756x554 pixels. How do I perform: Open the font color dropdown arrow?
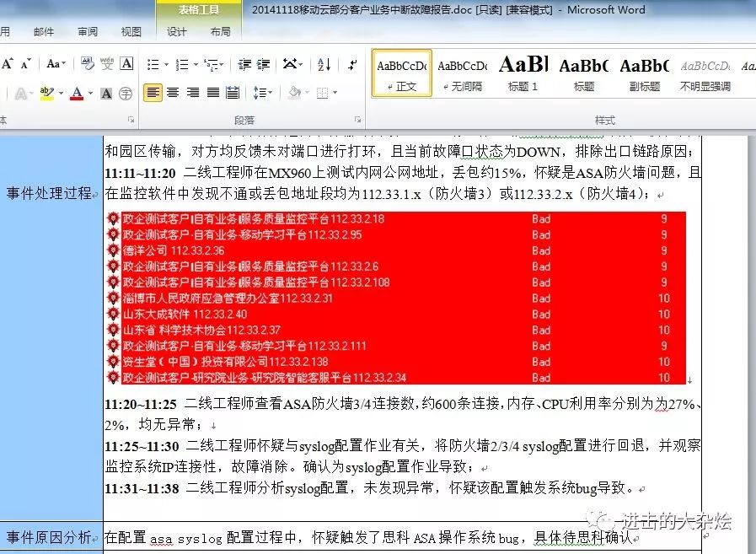(x=90, y=93)
